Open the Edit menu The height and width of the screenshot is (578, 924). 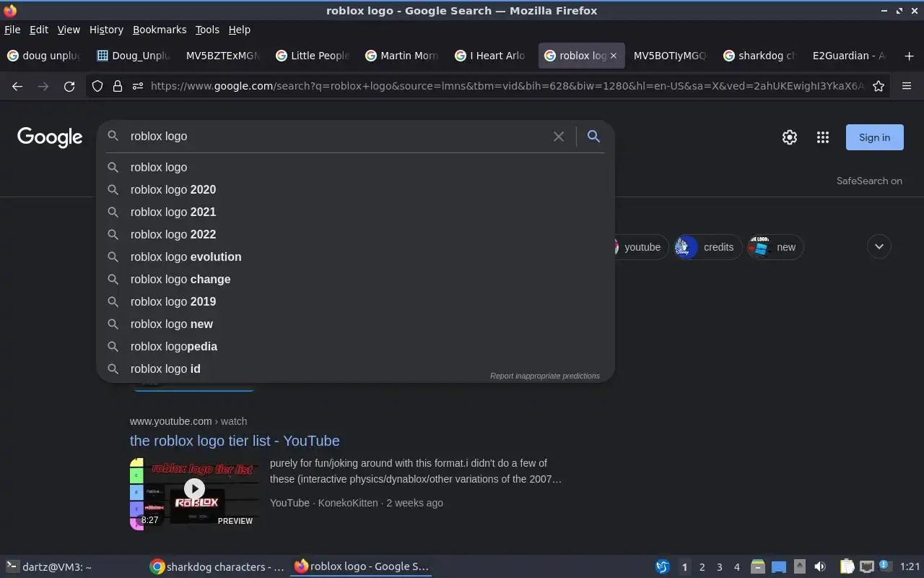(39, 30)
